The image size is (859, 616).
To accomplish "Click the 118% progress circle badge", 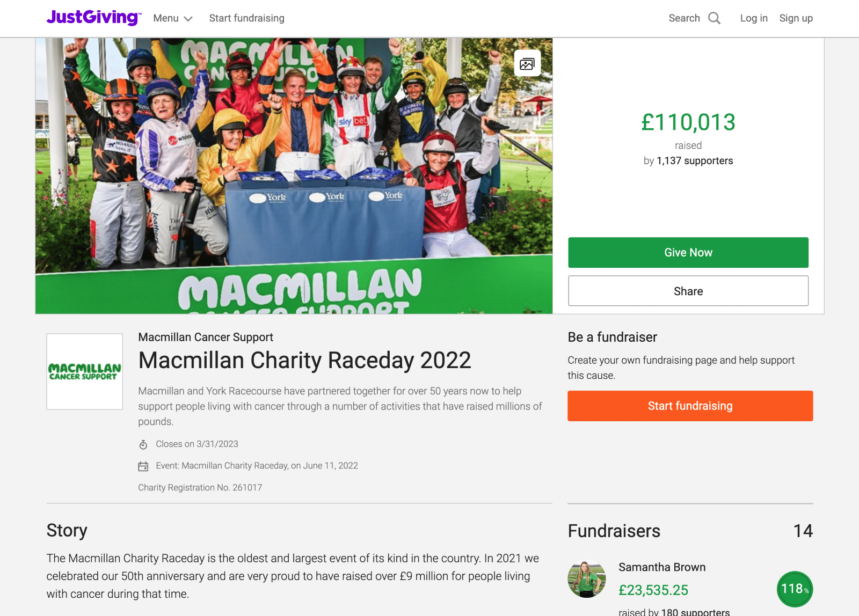I will 795,589.
